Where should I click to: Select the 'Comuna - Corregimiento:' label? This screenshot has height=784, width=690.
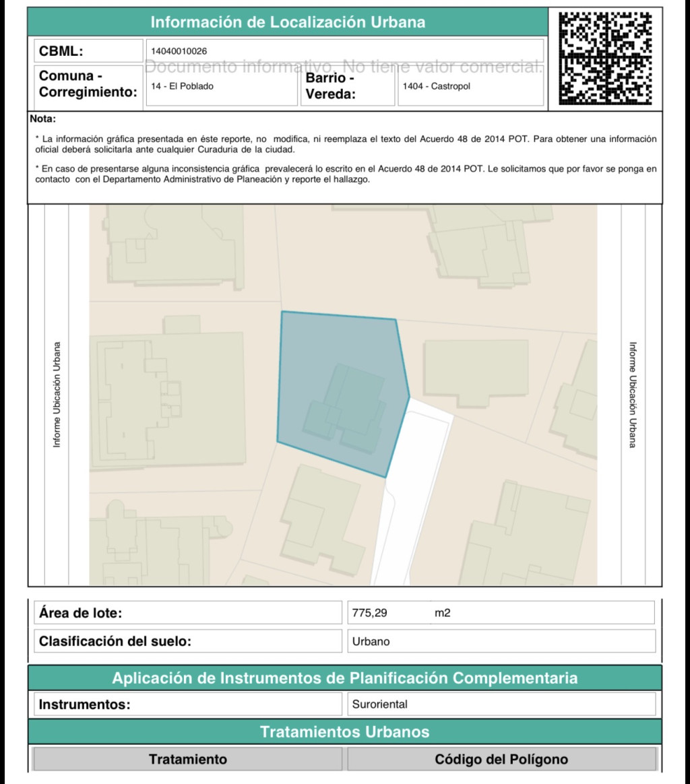coord(88,84)
